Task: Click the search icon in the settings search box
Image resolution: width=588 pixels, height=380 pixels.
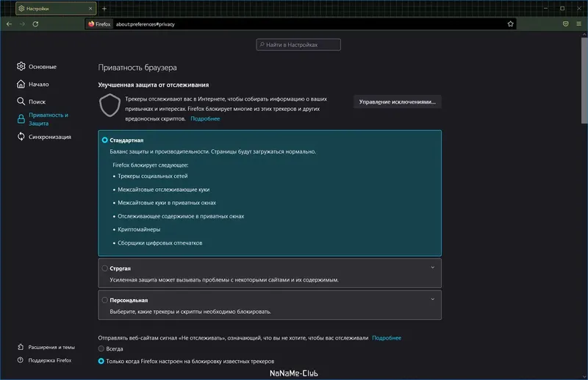Action: [x=262, y=45]
